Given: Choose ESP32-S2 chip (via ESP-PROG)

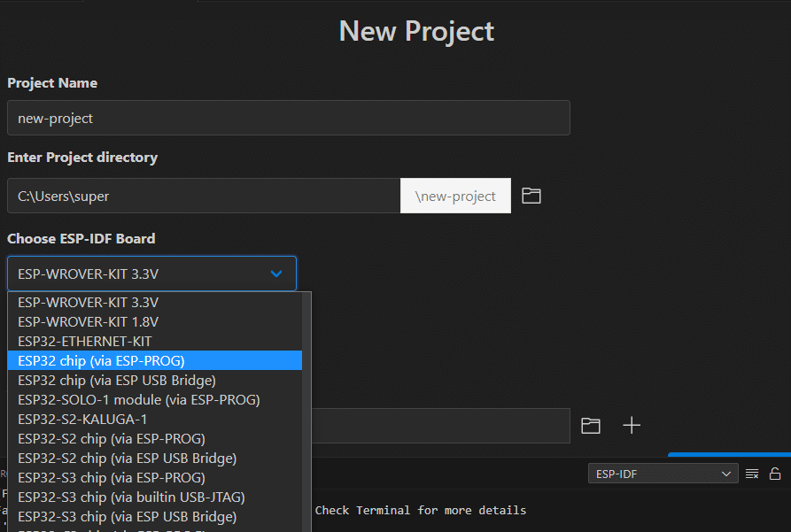Looking at the screenshot, I should pyautogui.click(x=155, y=439).
